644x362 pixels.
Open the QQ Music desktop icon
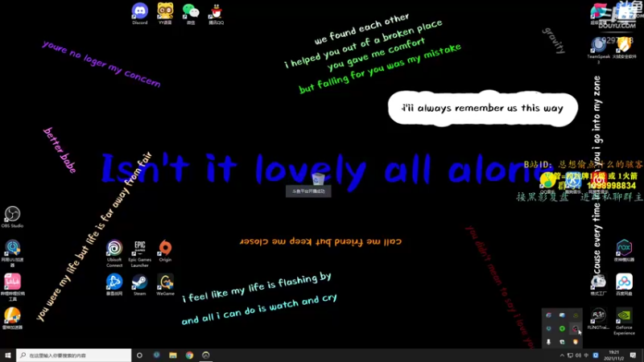(x=547, y=183)
